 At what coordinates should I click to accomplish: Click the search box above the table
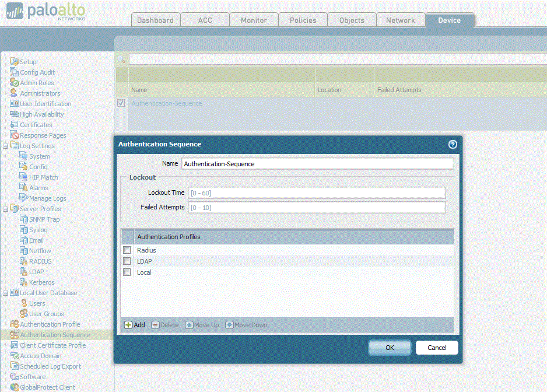click(338, 59)
